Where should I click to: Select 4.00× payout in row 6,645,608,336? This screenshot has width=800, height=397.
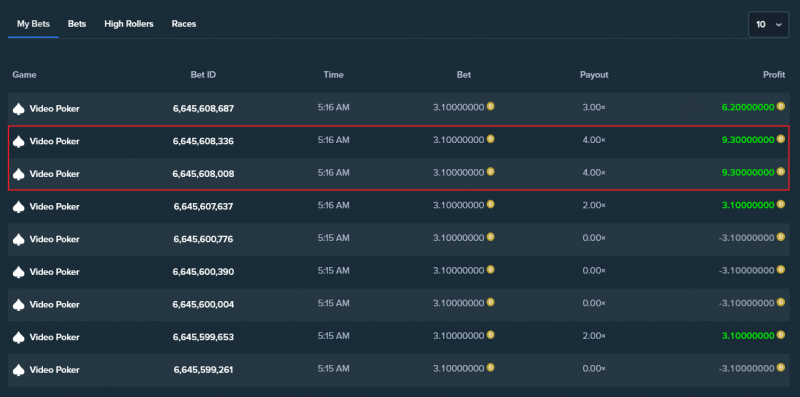click(594, 140)
